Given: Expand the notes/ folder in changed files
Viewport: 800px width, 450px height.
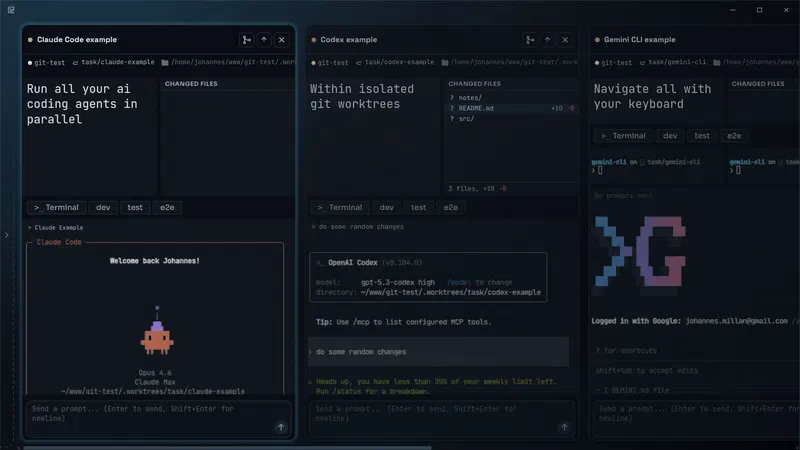Looking at the screenshot, I should click(470, 97).
